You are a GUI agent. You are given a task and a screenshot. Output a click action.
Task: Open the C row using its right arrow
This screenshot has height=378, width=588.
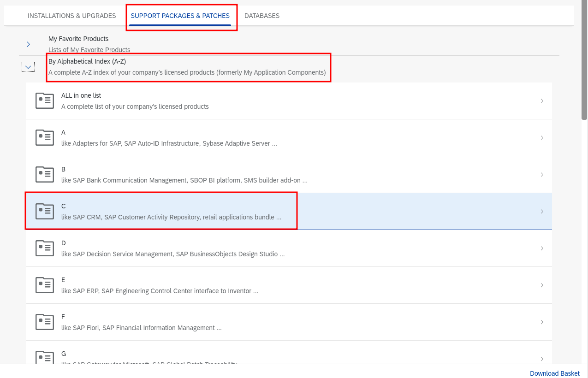(542, 212)
